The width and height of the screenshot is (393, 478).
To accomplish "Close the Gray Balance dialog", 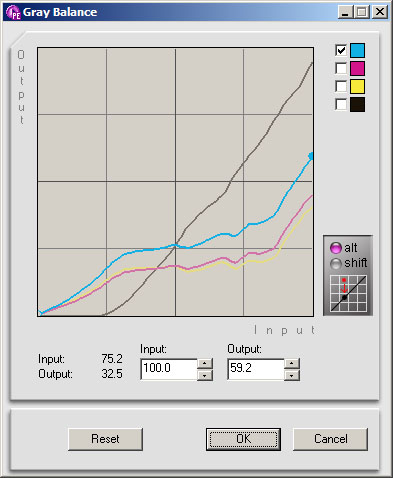I will tap(380, 12).
